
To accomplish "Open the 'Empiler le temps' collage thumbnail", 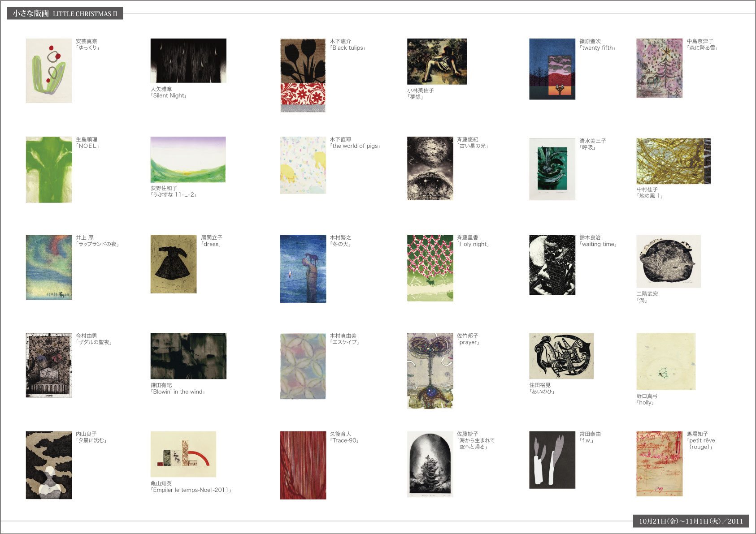I will click(x=183, y=454).
